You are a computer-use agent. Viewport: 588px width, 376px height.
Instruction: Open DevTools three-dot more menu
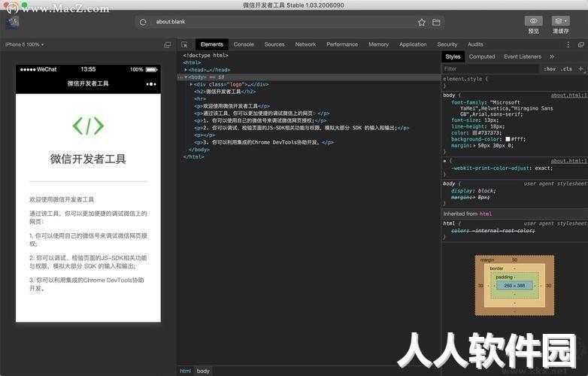tap(568, 44)
